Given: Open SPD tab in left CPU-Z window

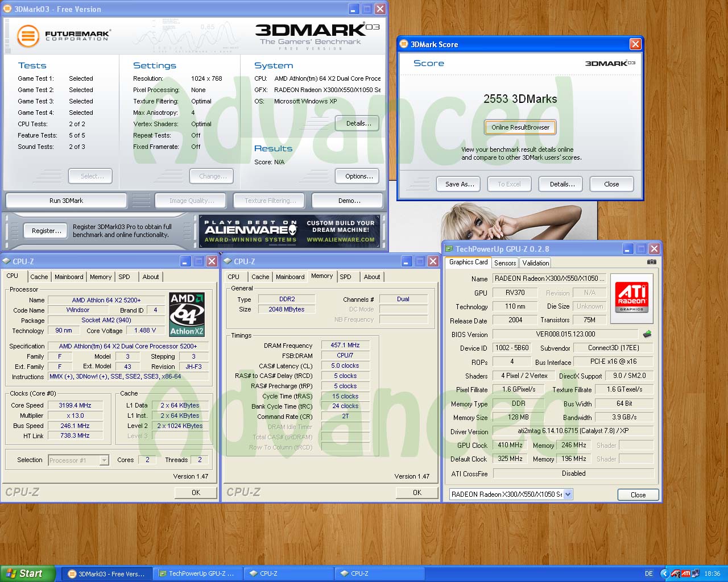Looking at the screenshot, I should pos(124,277).
